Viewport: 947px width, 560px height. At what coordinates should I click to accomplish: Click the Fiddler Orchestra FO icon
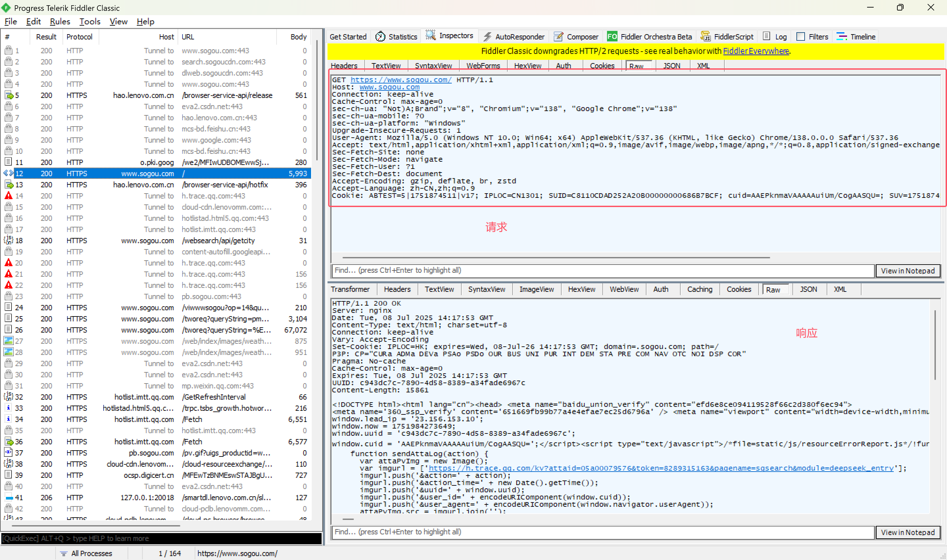coord(612,36)
